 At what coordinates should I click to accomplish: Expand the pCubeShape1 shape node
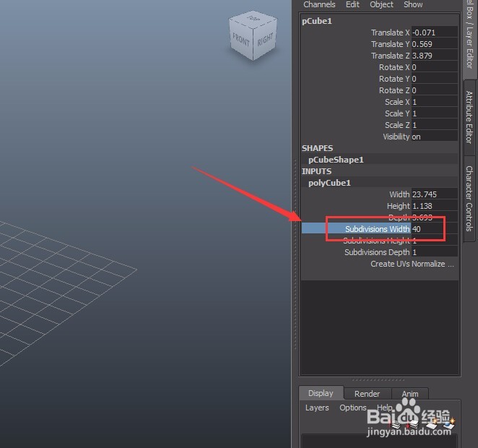(336, 160)
